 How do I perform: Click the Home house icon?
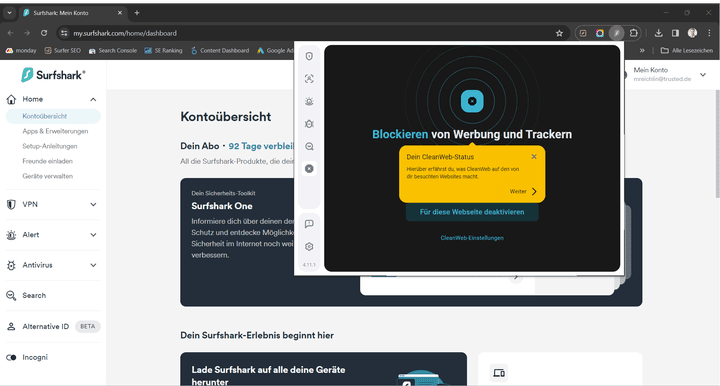point(11,99)
